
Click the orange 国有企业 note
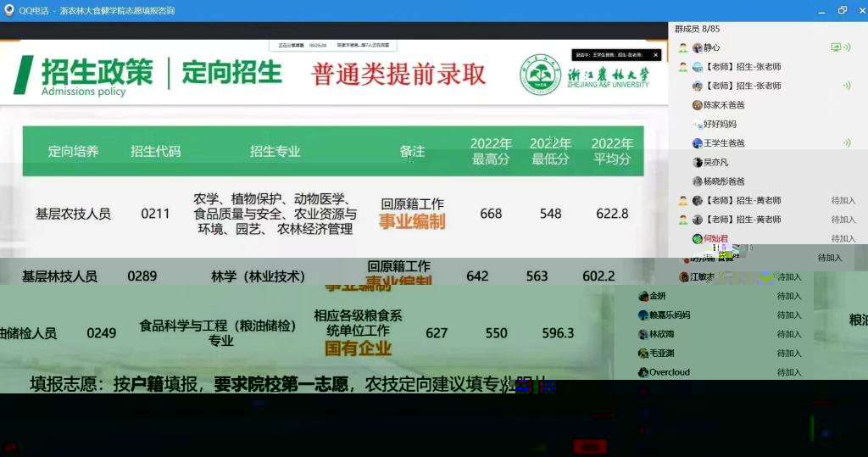click(x=359, y=348)
